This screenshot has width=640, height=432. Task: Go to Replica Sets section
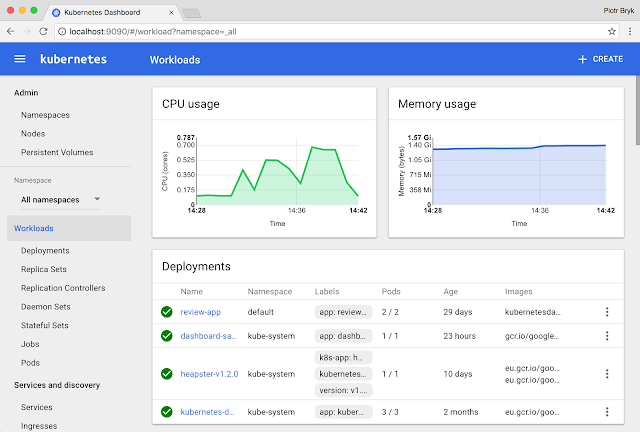click(x=44, y=269)
